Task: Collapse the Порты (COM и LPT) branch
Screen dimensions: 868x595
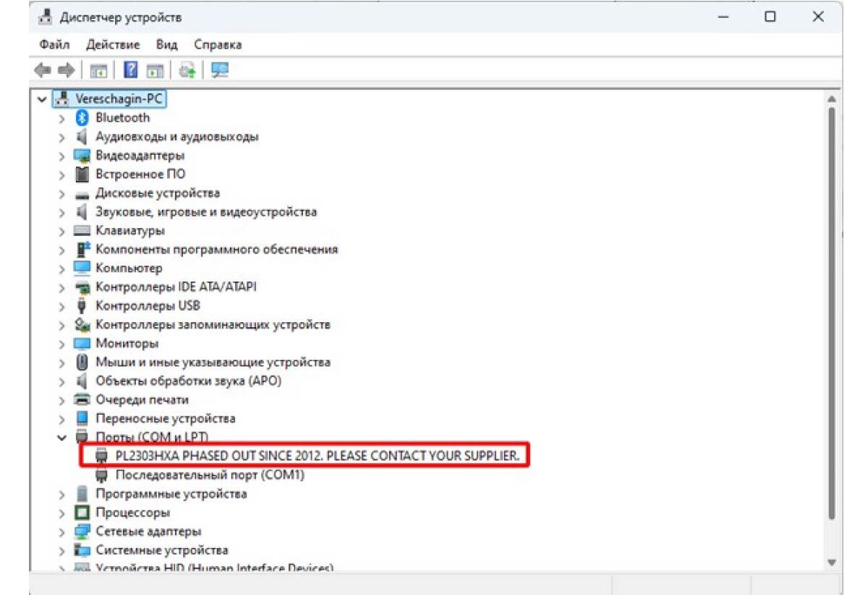Action: pyautogui.click(x=62, y=438)
